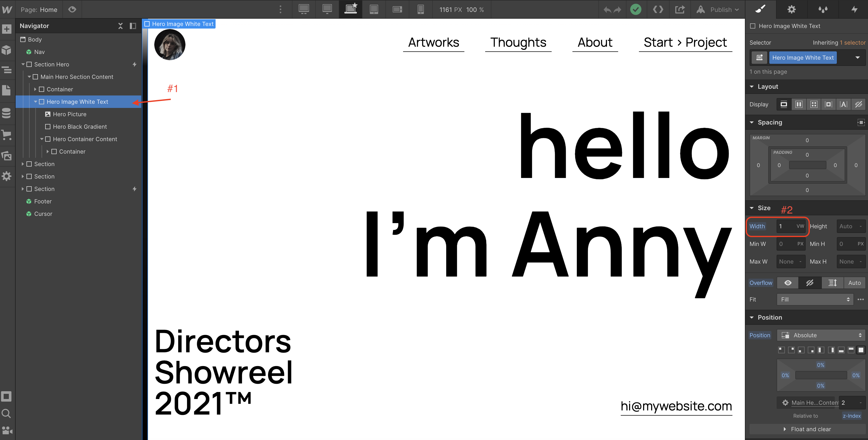
Task: Set display to Inline-block
Action: pos(829,104)
